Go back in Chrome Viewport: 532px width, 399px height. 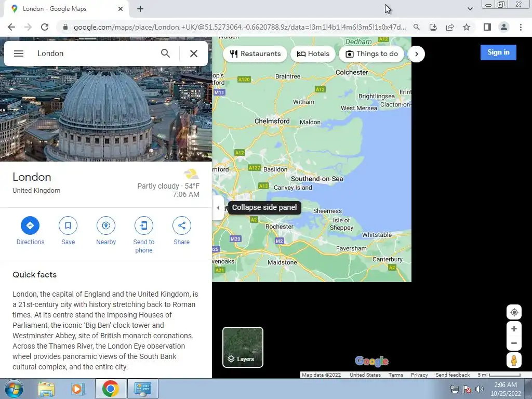coord(11,27)
